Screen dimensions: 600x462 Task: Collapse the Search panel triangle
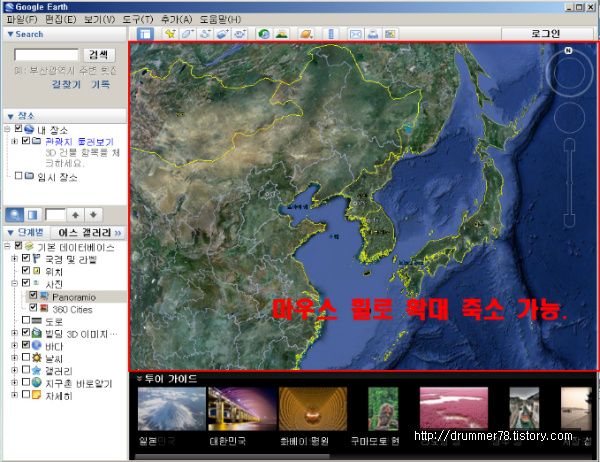(x=10, y=34)
